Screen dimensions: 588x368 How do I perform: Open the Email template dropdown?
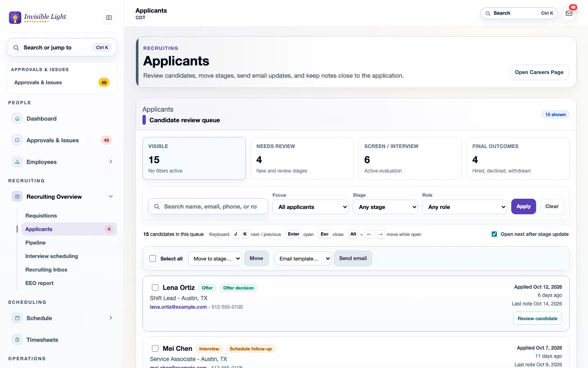pos(303,258)
